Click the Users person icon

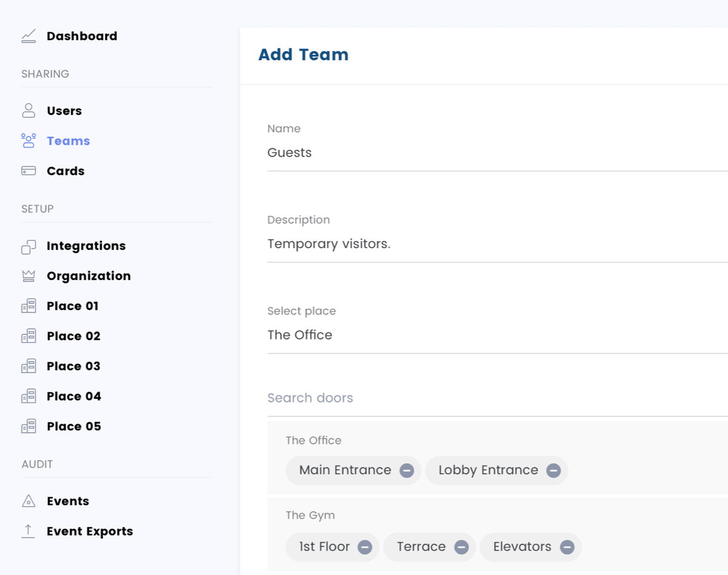29,111
